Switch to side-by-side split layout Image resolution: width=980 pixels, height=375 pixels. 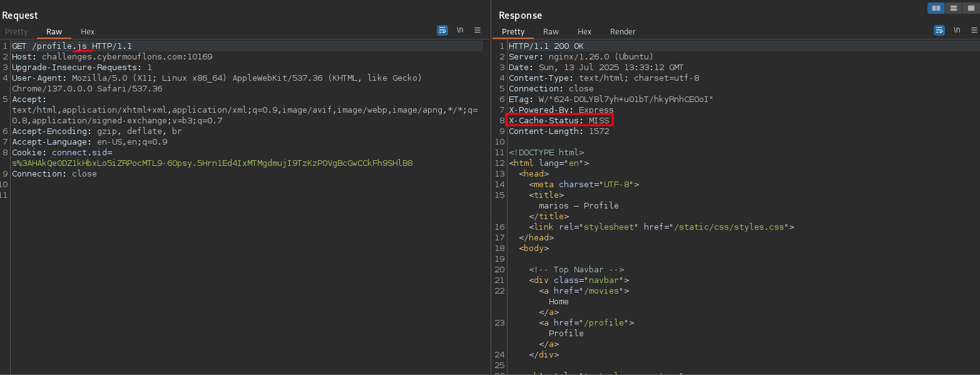tap(936, 8)
